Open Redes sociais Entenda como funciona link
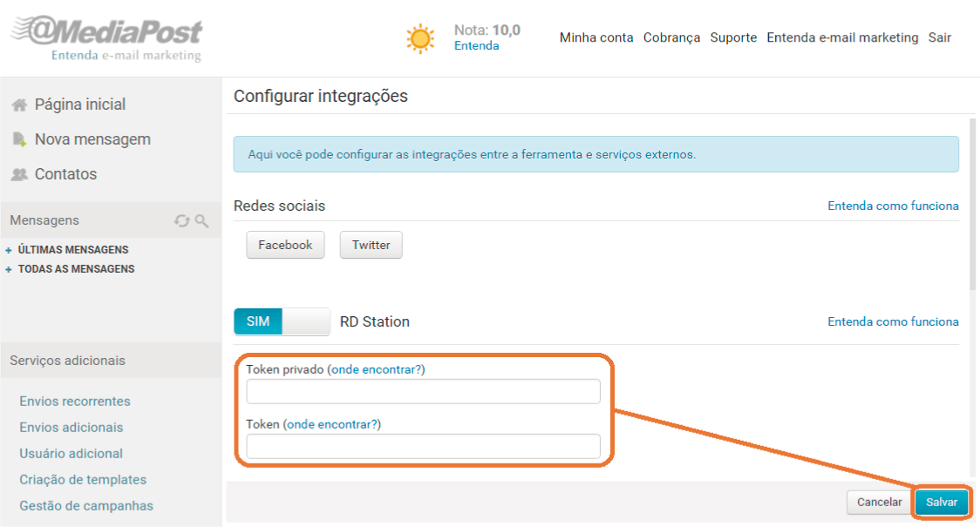The width and height of the screenshot is (980, 527). pos(893,206)
